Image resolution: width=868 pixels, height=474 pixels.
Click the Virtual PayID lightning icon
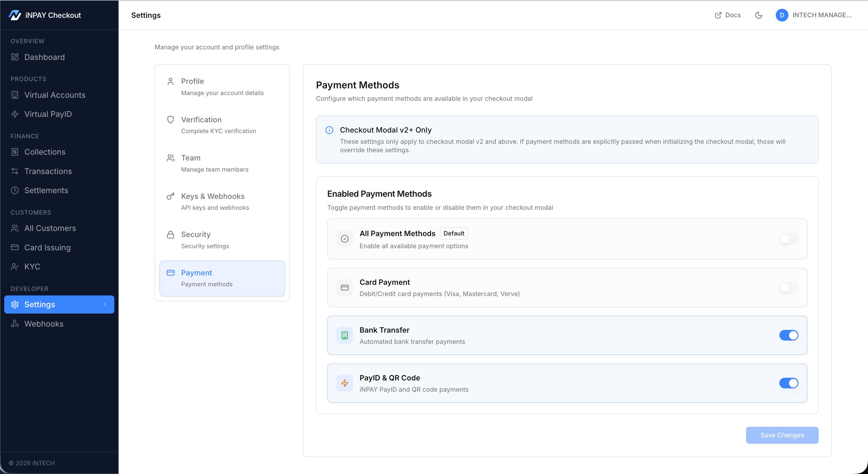(15, 114)
